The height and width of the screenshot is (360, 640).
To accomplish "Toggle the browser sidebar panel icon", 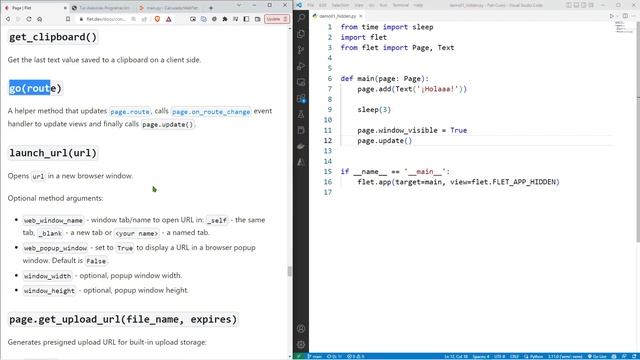I will coord(247,19).
